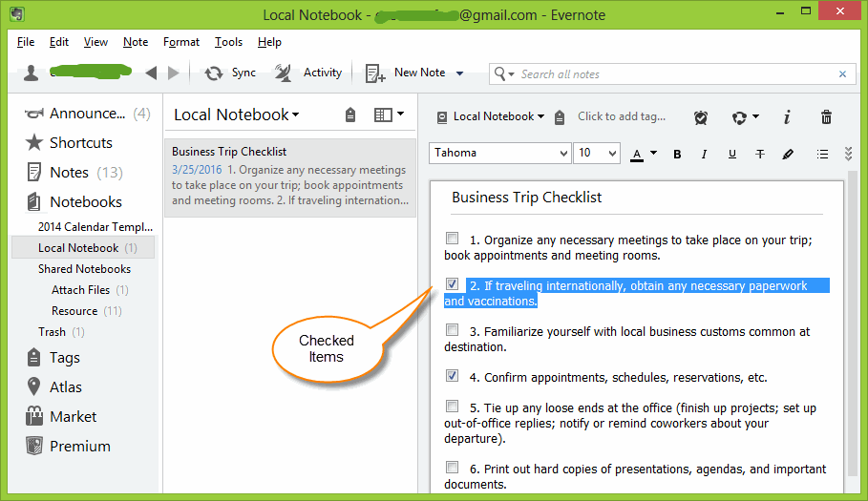Open the Attach Files notebook
Screen dimensions: 868x501
click(x=90, y=290)
